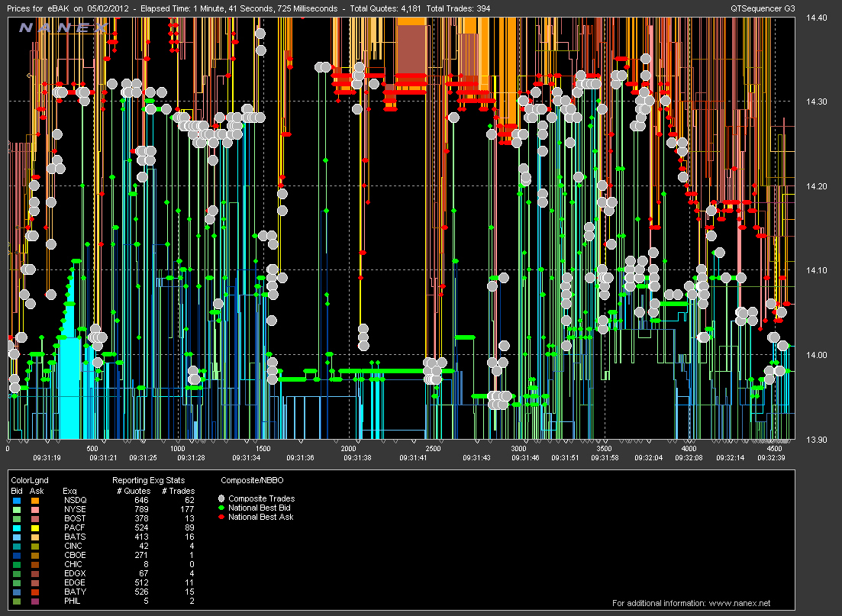Click the 13.90 price axis label
This screenshot has height=616, width=842.
[817, 440]
